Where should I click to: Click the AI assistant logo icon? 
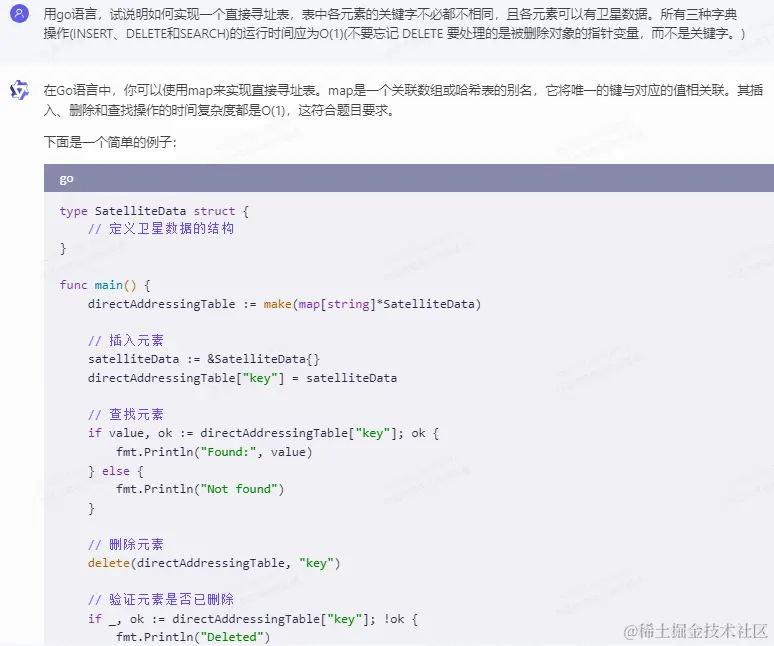coord(19,90)
